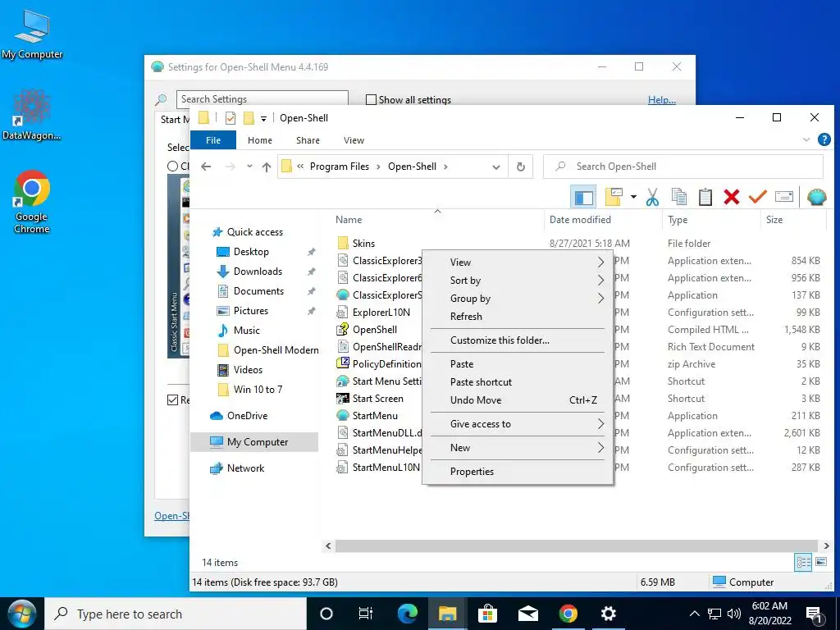Click the Email toolbar icon
Image resolution: width=840 pixels, height=630 pixels.
point(783,197)
